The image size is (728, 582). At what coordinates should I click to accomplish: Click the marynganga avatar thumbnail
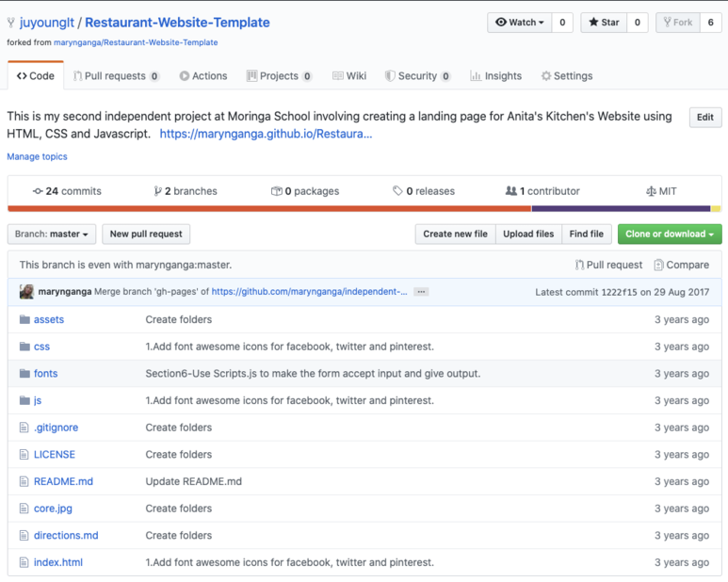coord(26,291)
